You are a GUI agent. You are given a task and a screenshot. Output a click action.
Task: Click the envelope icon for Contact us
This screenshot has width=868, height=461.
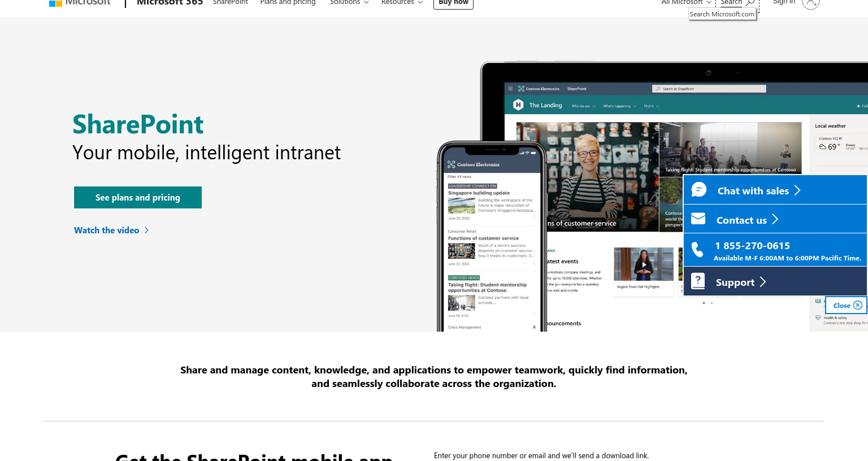(698, 219)
